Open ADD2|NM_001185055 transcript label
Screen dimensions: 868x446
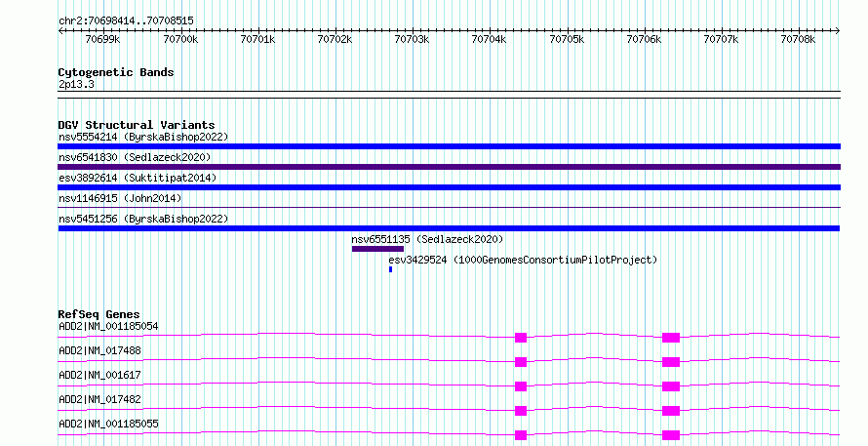pos(108,424)
